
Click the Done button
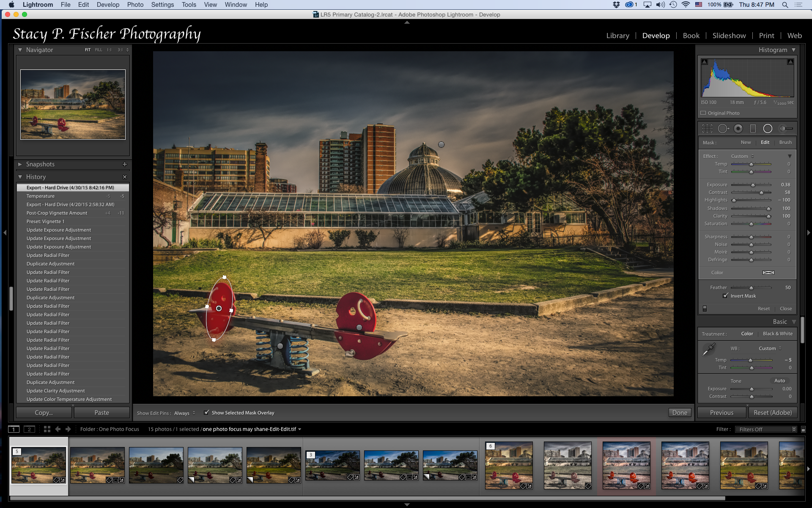(680, 413)
